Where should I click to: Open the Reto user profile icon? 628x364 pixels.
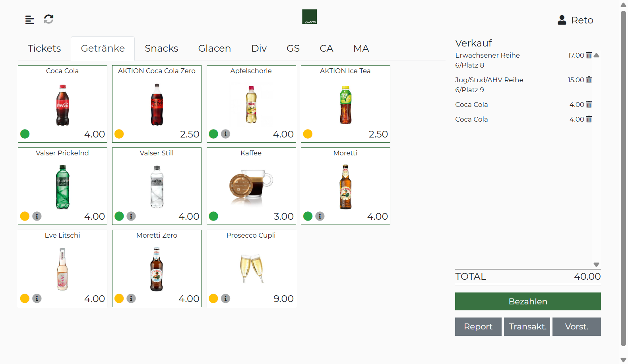point(562,20)
